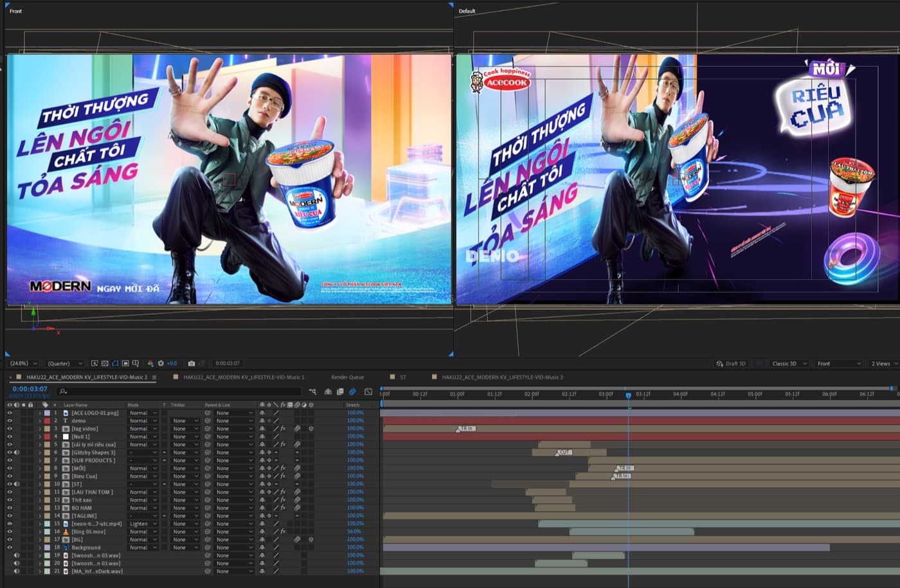Open the (Quarter) resolution dropdown
Screen dimensions: 900x588
(65, 363)
